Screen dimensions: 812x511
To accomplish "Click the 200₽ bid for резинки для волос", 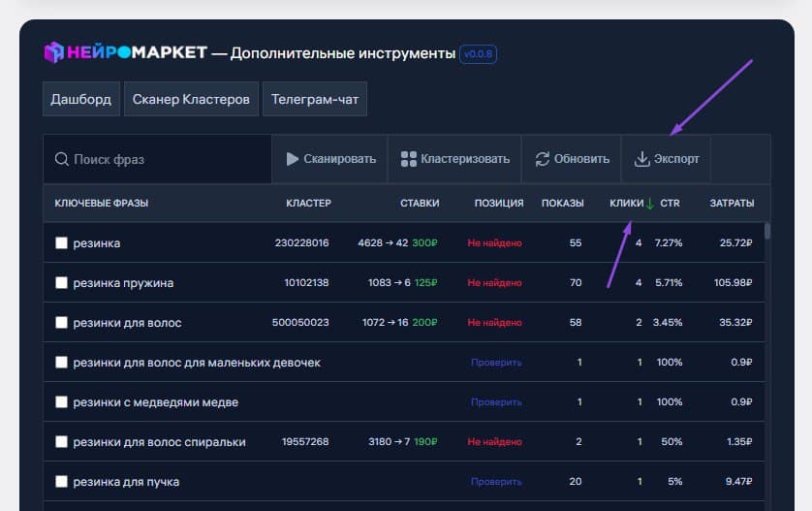I will tap(424, 322).
